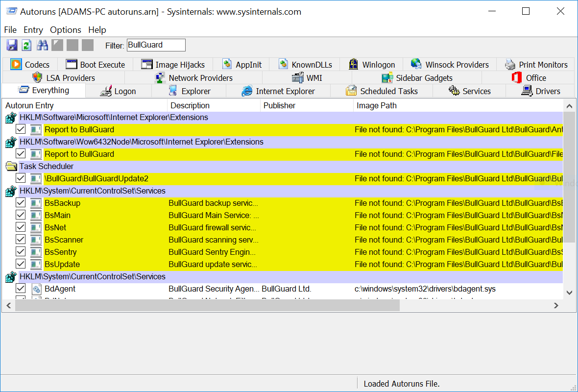Click the horizontal scrollbar thumb
Screen dimensions: 578x392
point(207,305)
